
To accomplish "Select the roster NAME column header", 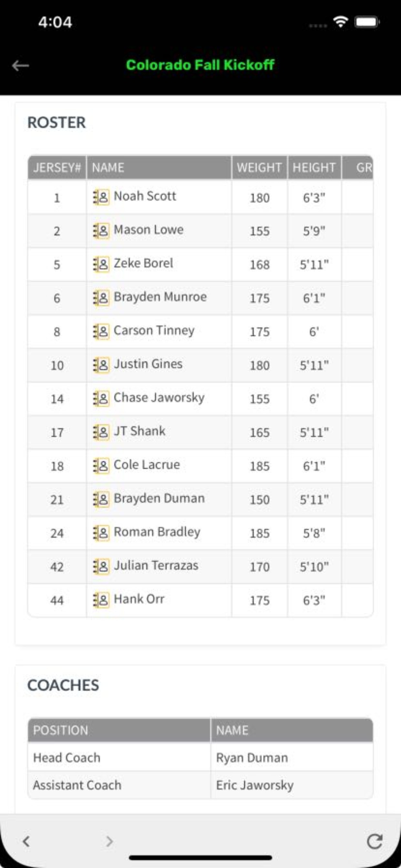I will [x=108, y=168].
